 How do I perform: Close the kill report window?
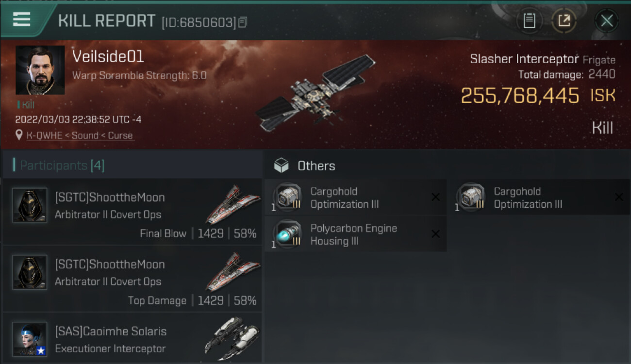(x=607, y=21)
